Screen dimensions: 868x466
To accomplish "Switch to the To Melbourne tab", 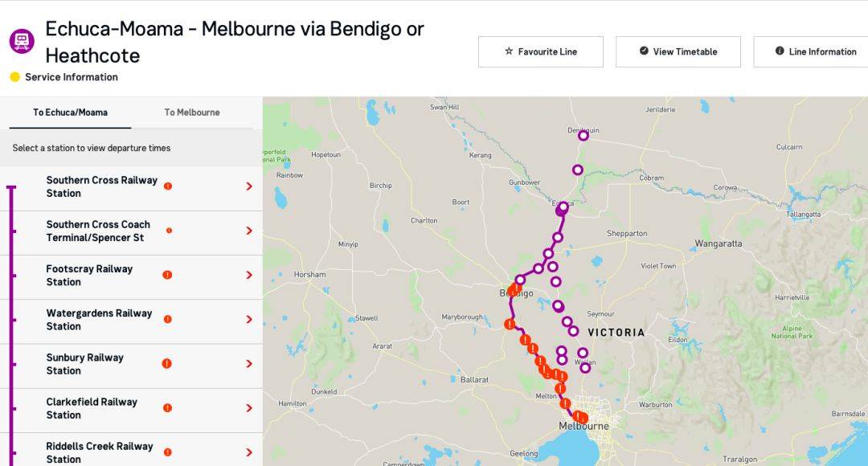I will coord(192,112).
